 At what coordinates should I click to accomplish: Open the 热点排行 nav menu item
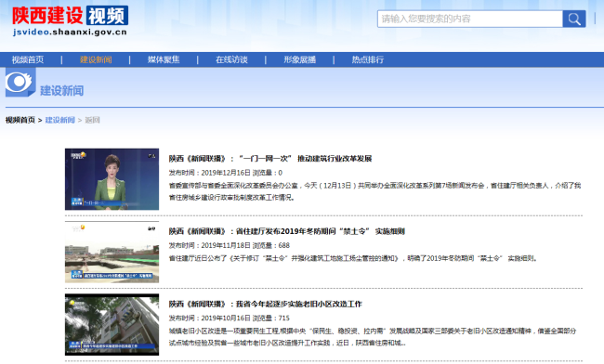367,59
